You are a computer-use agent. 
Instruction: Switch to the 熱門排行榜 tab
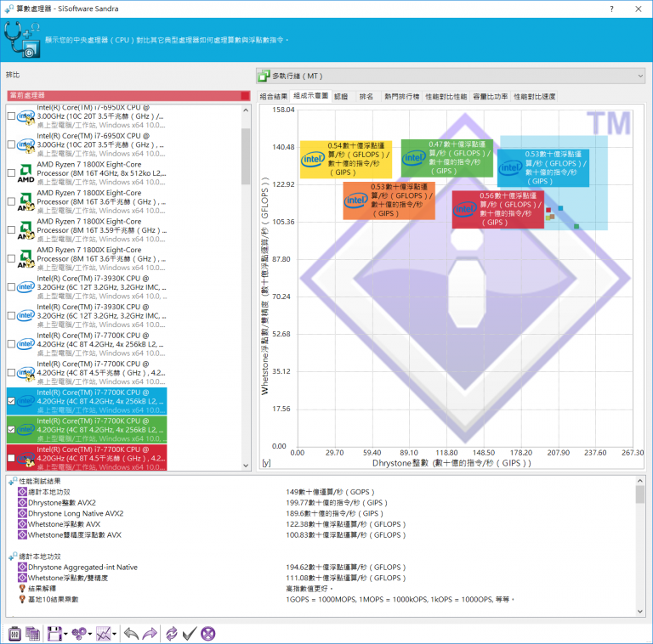402,97
